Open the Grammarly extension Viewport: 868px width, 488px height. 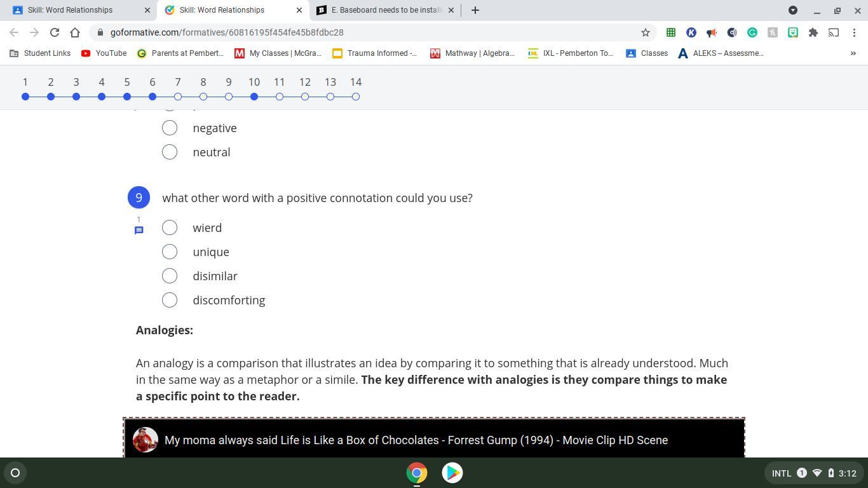point(752,32)
